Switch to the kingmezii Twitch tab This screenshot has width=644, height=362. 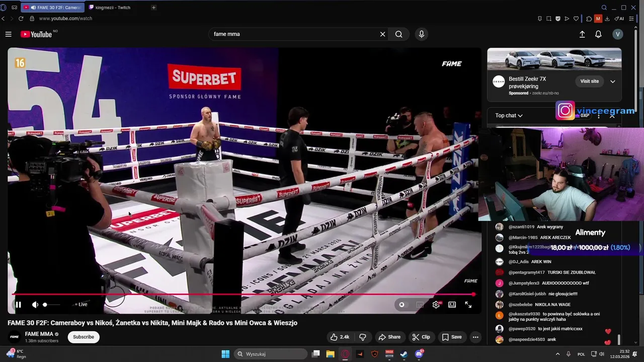click(114, 8)
